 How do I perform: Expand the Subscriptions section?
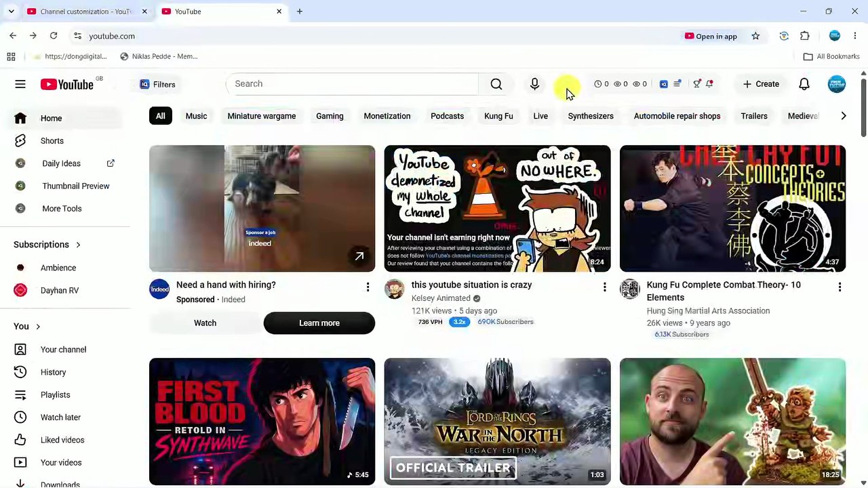click(x=47, y=245)
